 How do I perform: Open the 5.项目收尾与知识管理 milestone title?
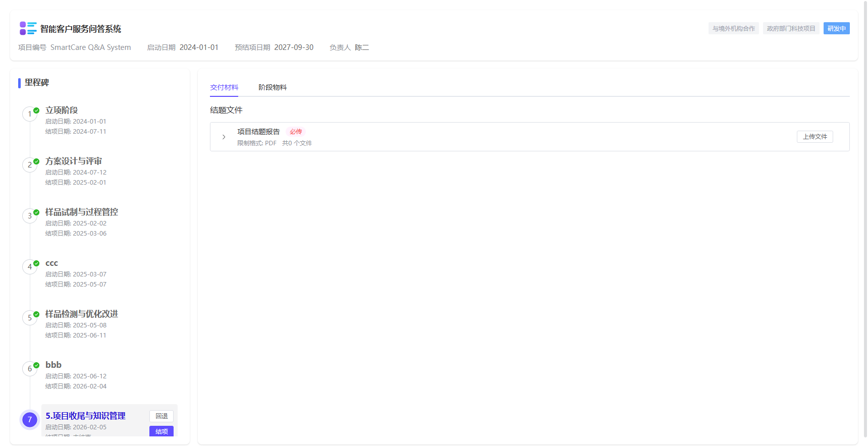(86, 416)
